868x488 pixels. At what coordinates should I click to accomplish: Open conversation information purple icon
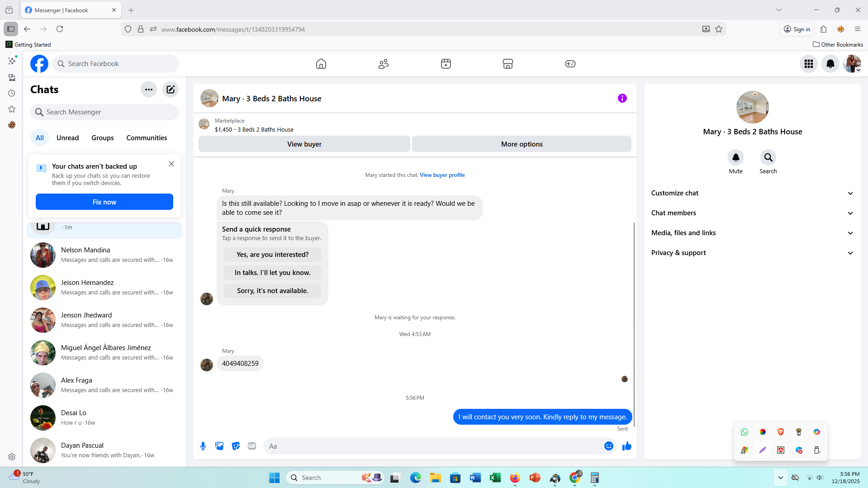coord(622,98)
